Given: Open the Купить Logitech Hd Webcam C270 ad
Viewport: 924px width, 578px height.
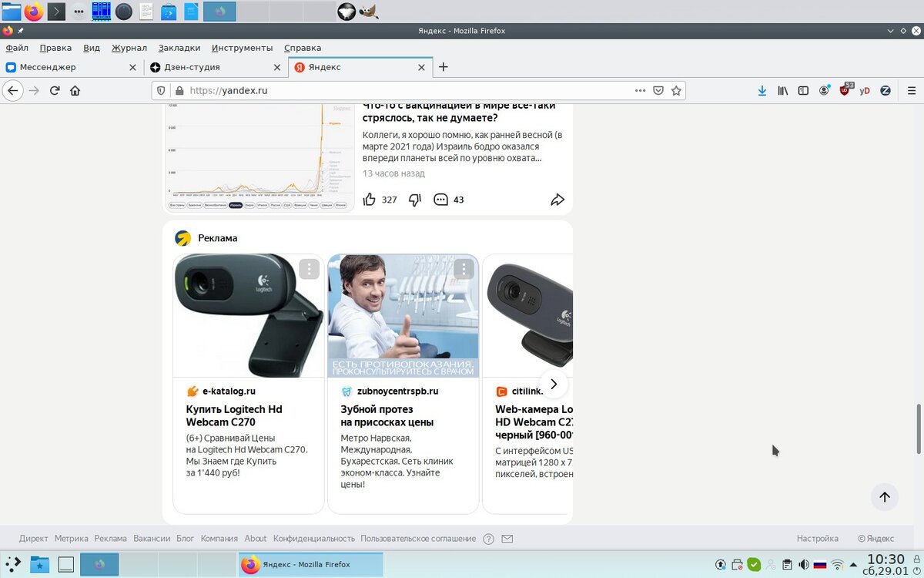Looking at the screenshot, I should (234, 415).
